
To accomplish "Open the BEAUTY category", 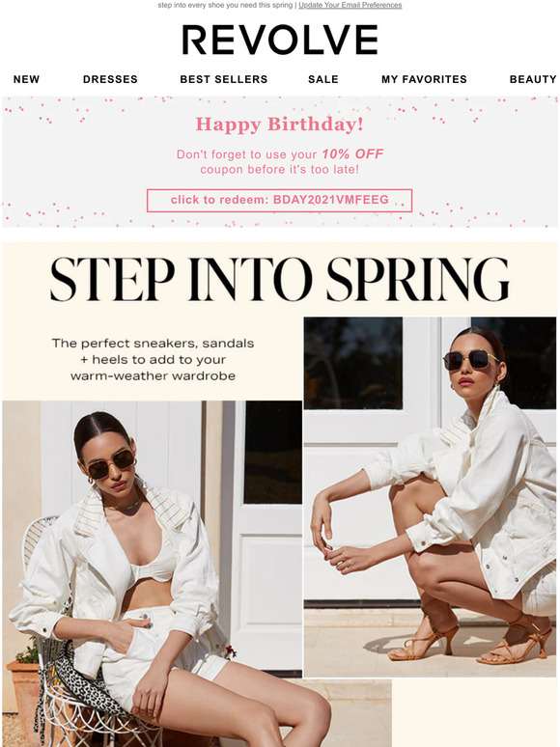I will (x=533, y=79).
